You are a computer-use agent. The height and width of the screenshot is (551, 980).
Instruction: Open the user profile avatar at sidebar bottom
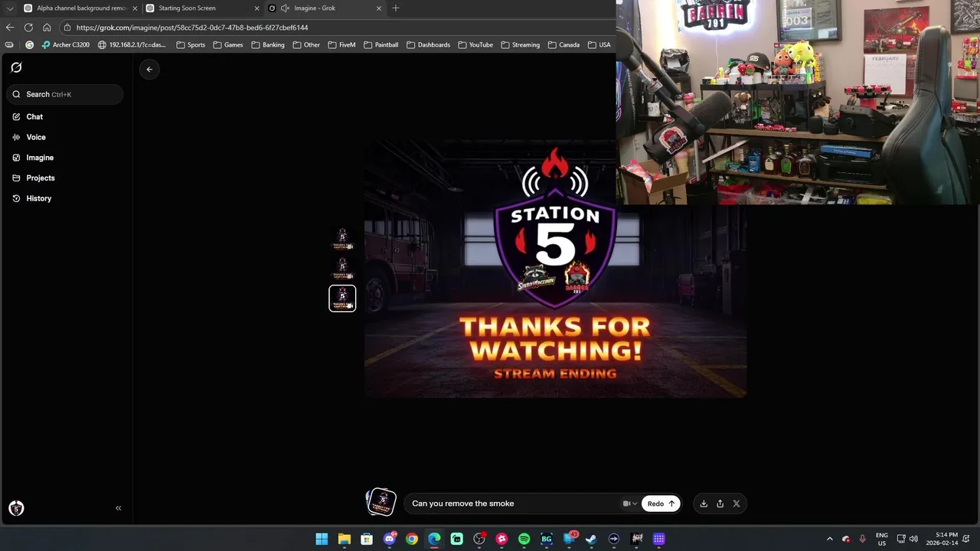[x=16, y=508]
